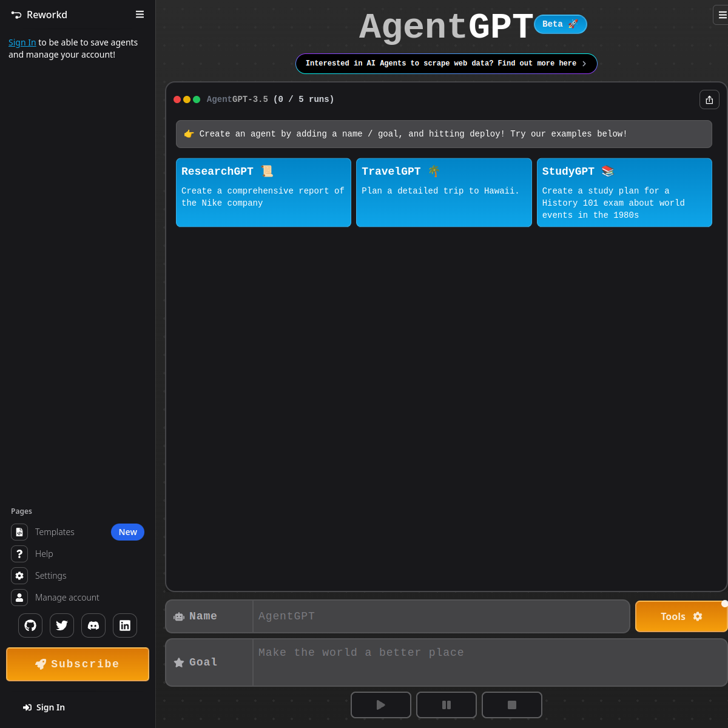This screenshot has width=728, height=728.
Task: Click the AgentGPT Name input field
Action: click(x=441, y=616)
